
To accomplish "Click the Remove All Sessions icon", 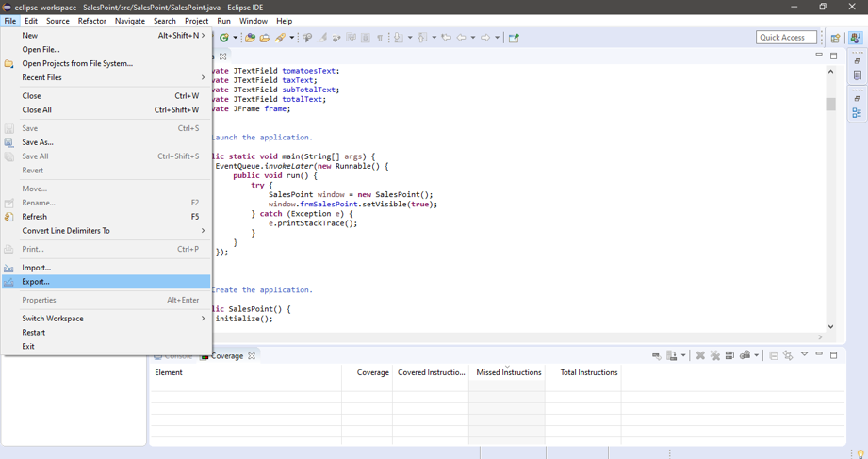I will 715,355.
